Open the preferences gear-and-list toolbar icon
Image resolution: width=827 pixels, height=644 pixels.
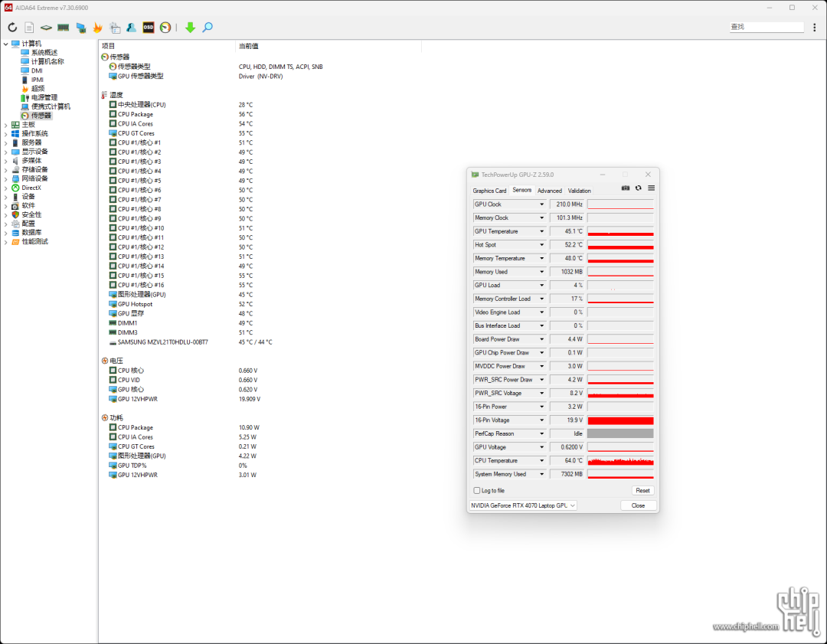tap(115, 28)
